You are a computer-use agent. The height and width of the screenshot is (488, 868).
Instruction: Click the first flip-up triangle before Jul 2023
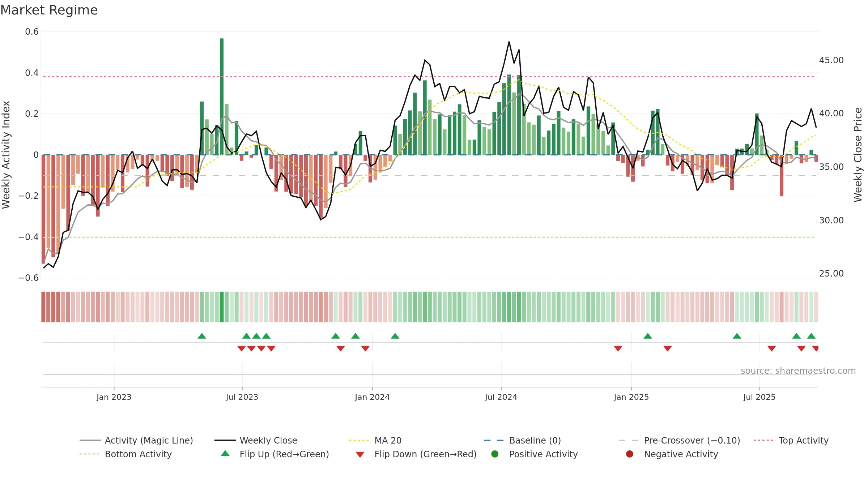(x=202, y=336)
